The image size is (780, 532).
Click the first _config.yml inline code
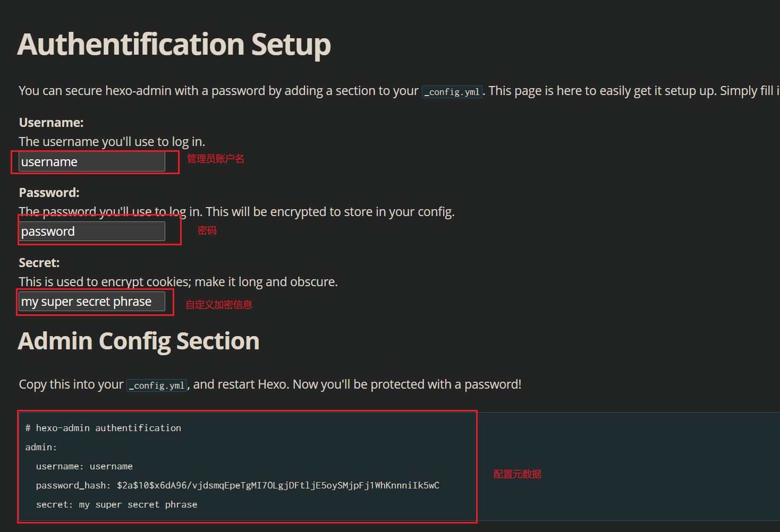point(452,92)
